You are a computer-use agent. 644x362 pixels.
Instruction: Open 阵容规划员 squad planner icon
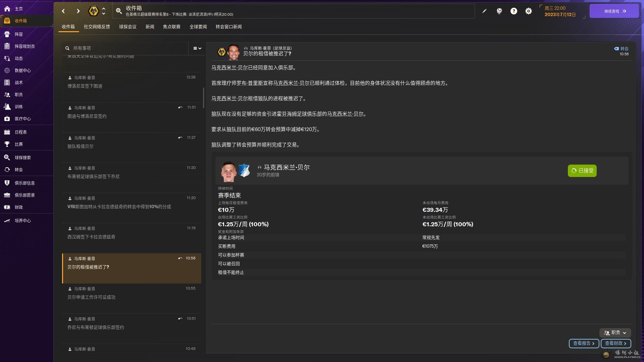click(x=7, y=46)
